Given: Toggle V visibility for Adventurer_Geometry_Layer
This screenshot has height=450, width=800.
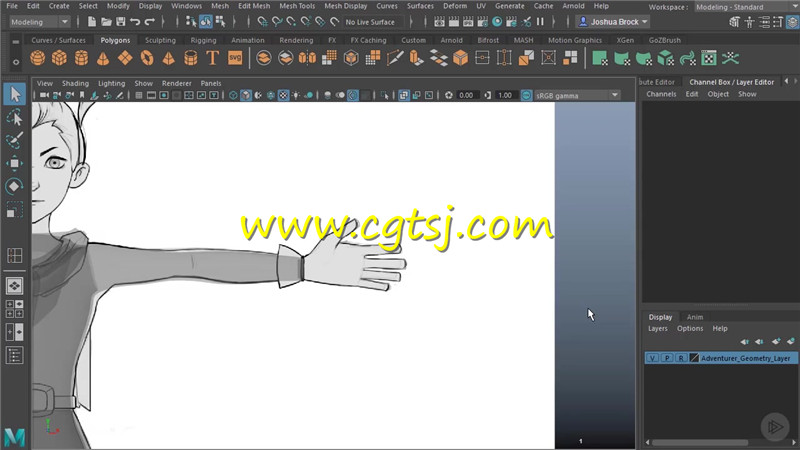Looking at the screenshot, I should 653,358.
